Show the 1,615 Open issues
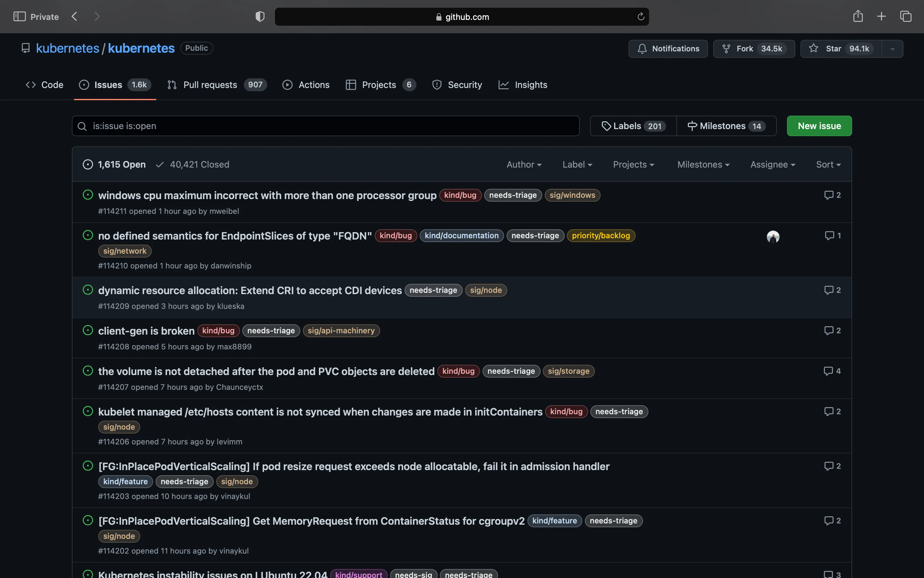Screen dimensions: 924x578 114,164
